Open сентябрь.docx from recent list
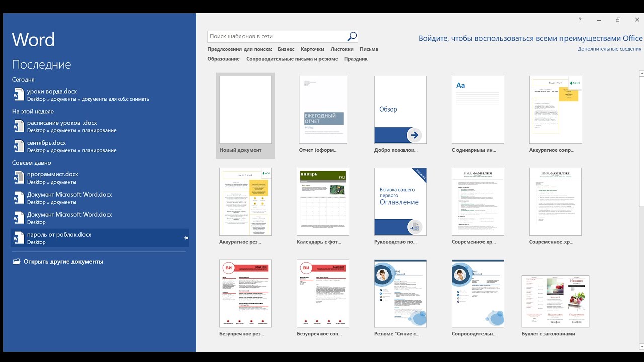 (100, 146)
